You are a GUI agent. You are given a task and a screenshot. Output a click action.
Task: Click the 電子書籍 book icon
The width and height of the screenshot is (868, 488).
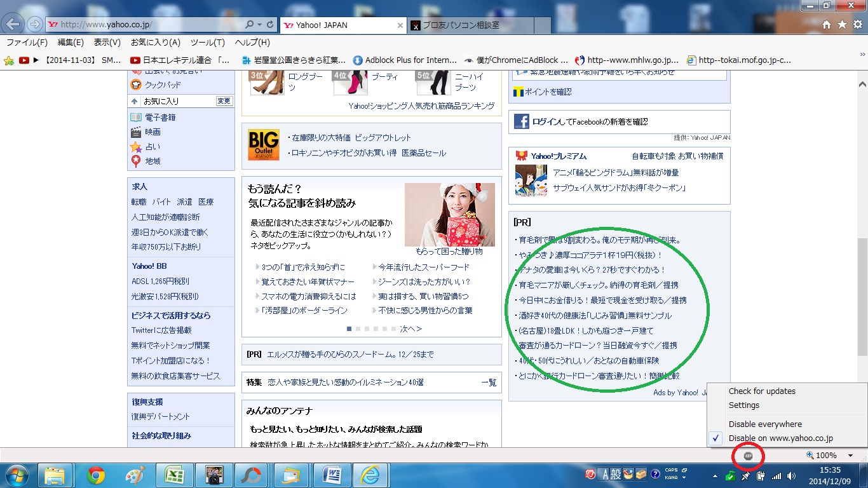click(x=136, y=118)
